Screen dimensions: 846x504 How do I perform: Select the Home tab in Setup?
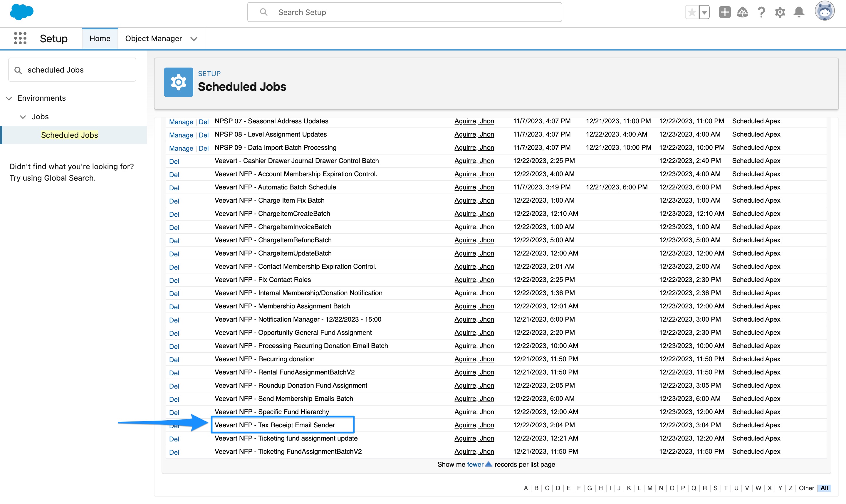pos(100,38)
